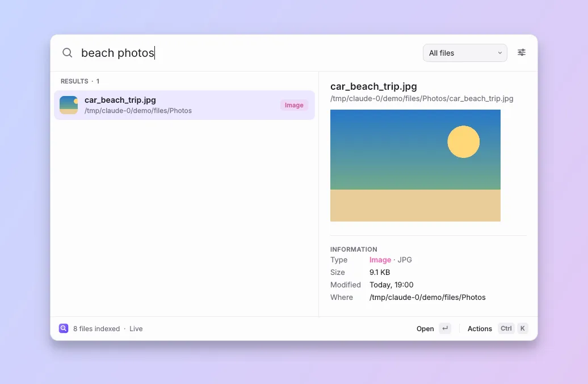Click the Ctrl key hint
588x384 pixels.
(x=506, y=328)
